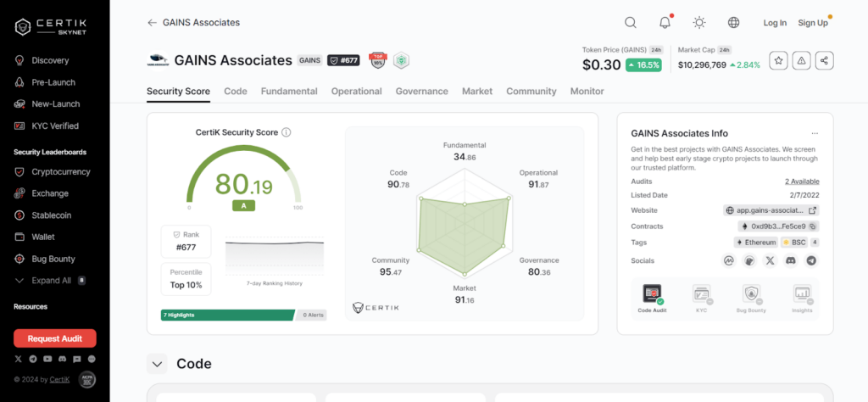Switch to Community tab

531,92
